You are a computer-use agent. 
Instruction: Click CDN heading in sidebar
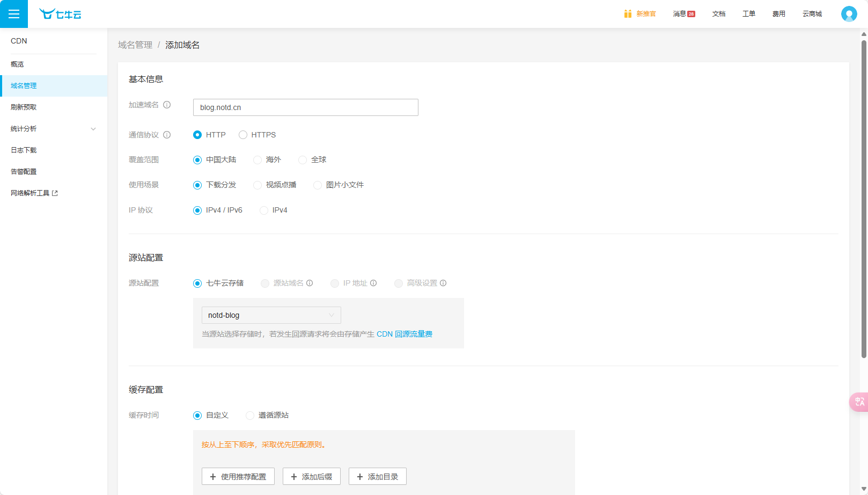pyautogui.click(x=19, y=41)
